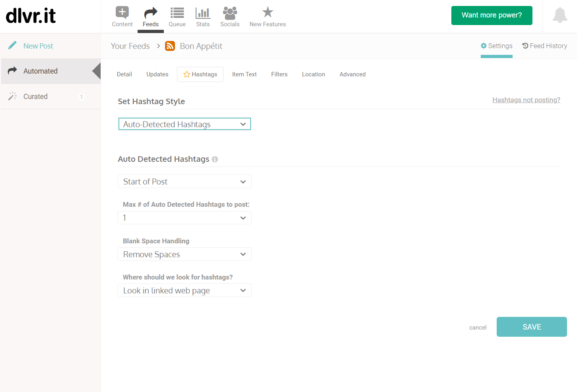The image size is (577, 392).
Task: Click Where should we look for hashtags? label
Action: click(177, 277)
